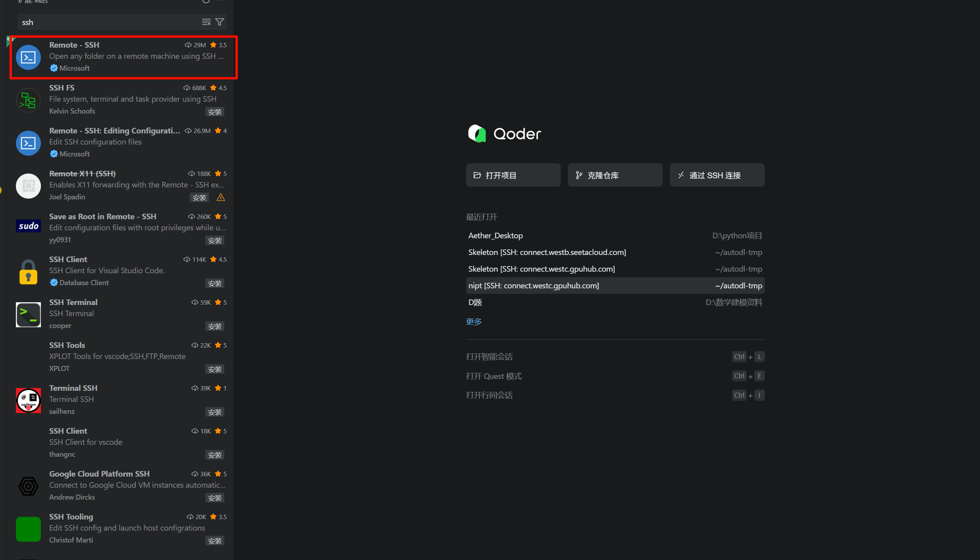The width and height of the screenshot is (980, 560).
Task: Open Skeleton on connect.westb.seetacloud.com
Action: tap(615, 252)
